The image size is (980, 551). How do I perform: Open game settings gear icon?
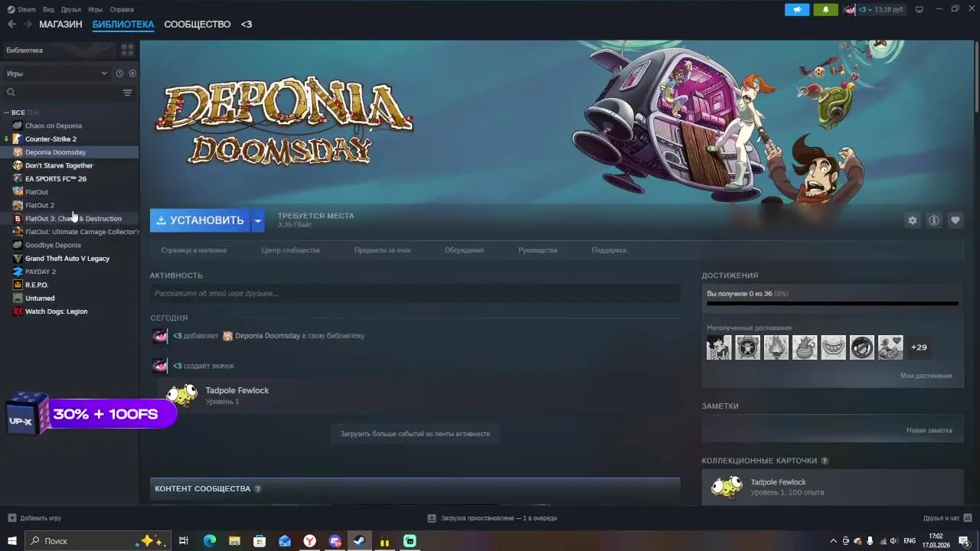(912, 220)
